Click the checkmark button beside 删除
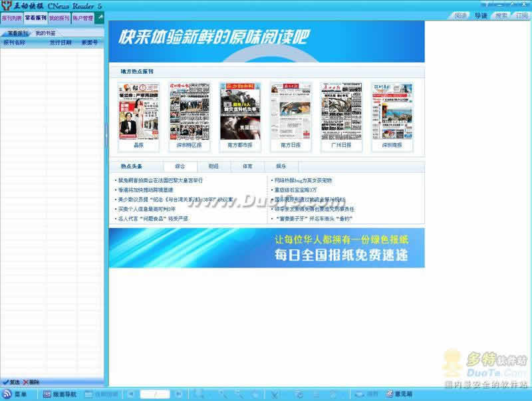532x401 pixels. coord(11,382)
